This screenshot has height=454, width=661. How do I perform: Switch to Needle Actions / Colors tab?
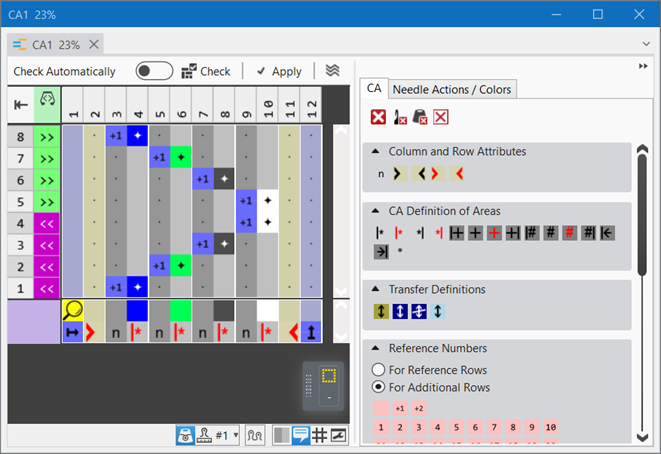coord(451,89)
